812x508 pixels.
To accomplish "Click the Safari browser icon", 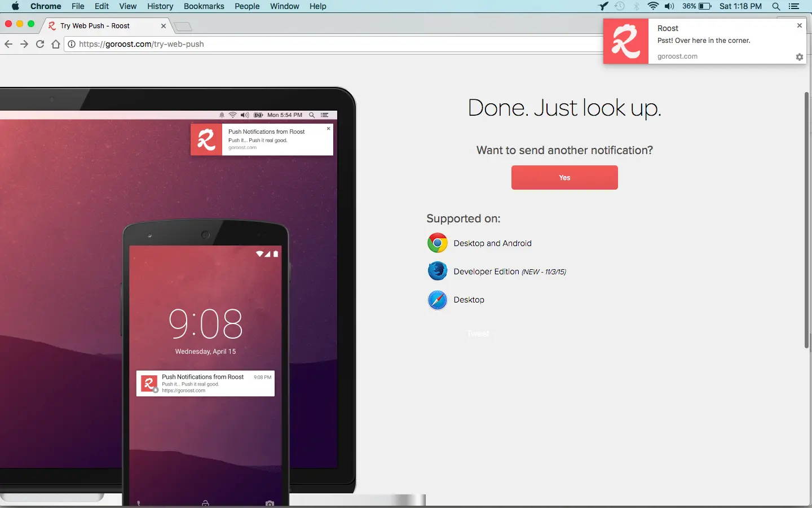I will pyautogui.click(x=438, y=300).
